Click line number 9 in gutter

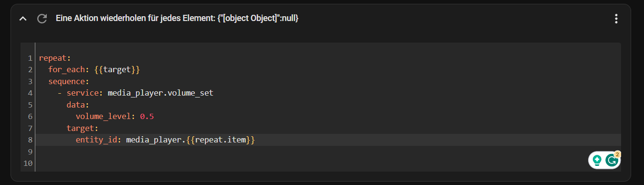tap(30, 152)
